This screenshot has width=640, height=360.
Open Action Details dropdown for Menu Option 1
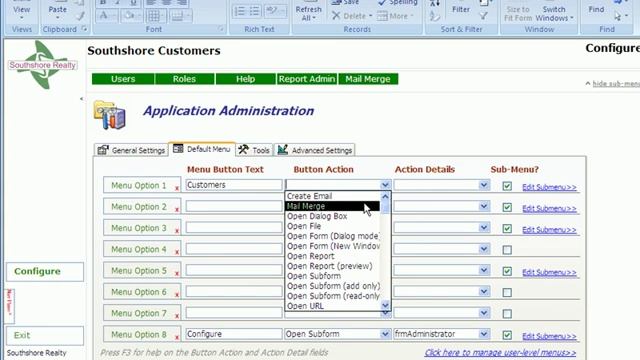click(484, 185)
